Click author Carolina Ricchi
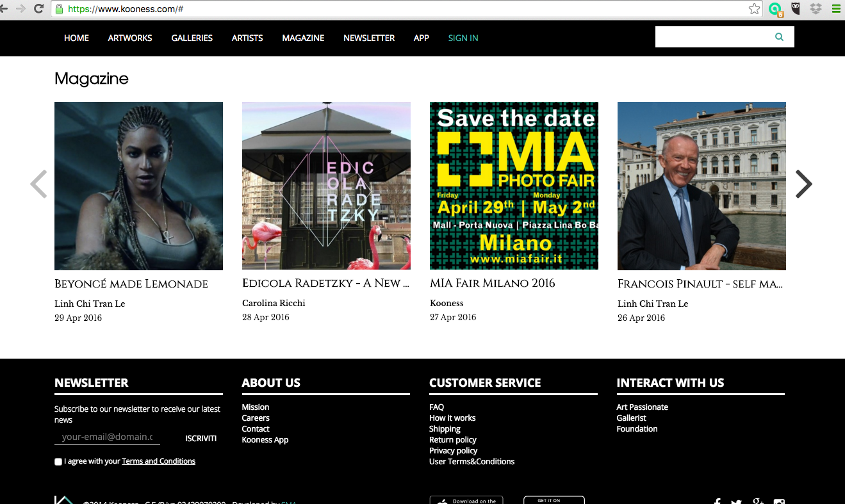Image resolution: width=845 pixels, height=504 pixels. click(274, 303)
